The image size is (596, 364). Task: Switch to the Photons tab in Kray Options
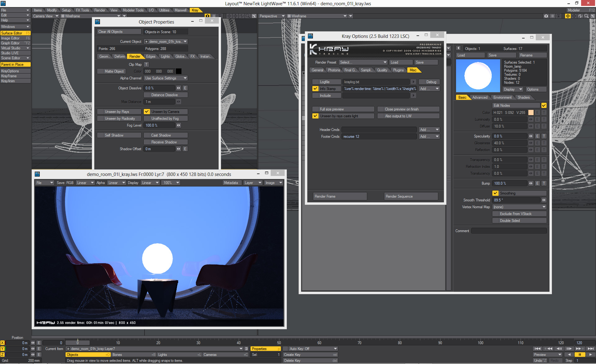334,70
